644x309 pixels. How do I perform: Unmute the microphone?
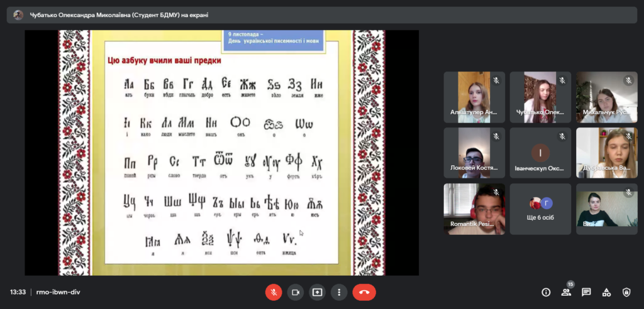click(274, 292)
